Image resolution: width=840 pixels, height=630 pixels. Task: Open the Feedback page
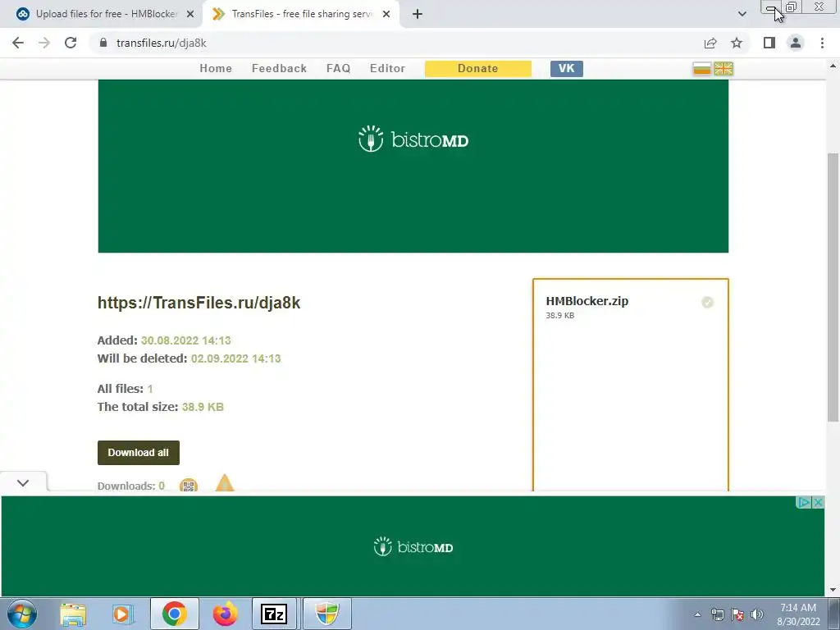pos(279,69)
